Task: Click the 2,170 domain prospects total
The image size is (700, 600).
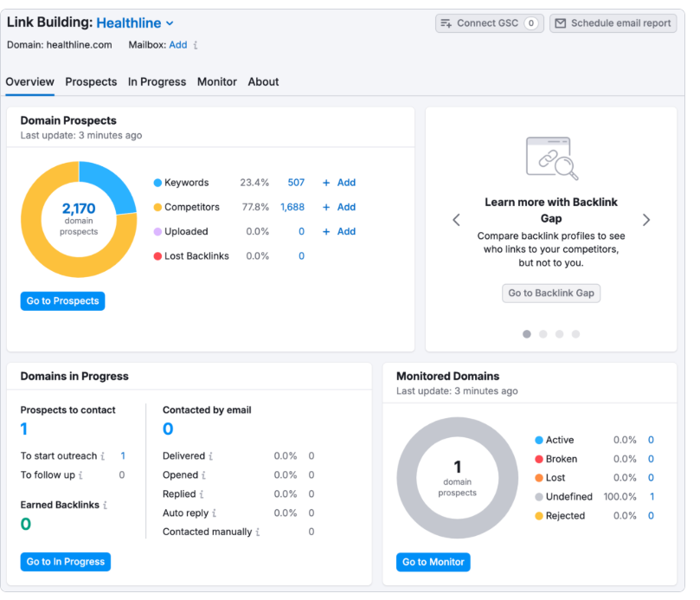Action: pyautogui.click(x=79, y=209)
